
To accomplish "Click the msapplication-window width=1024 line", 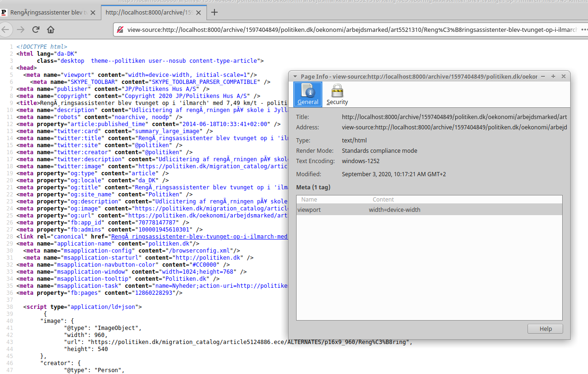I will [131, 271].
